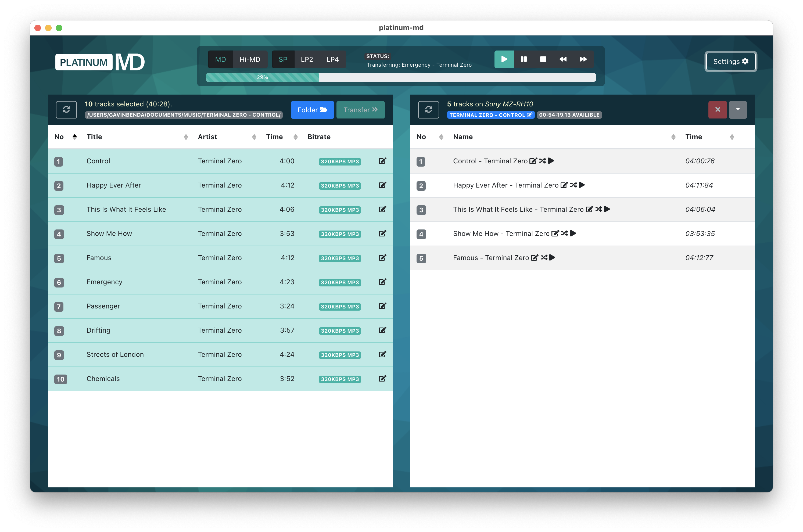Select LP2 recording mode
This screenshot has height=532, width=803.
click(x=307, y=60)
